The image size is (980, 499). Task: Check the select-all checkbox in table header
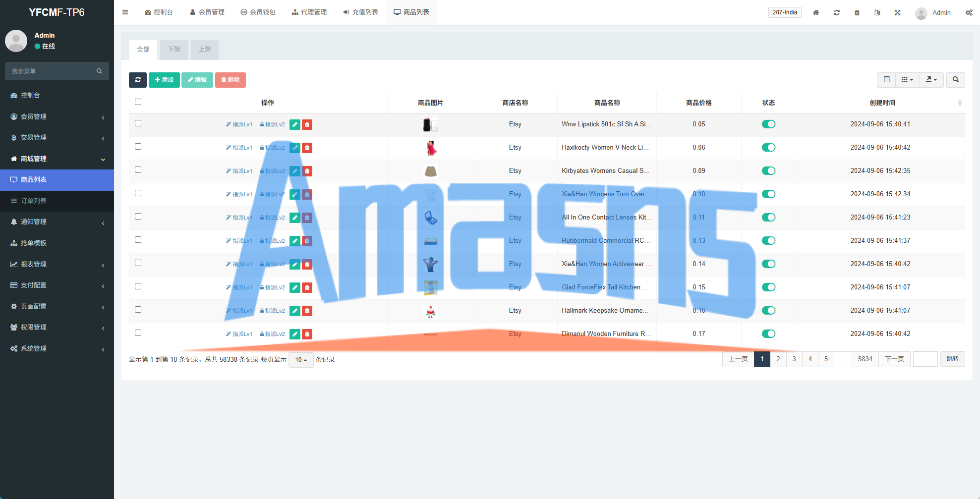[138, 102]
